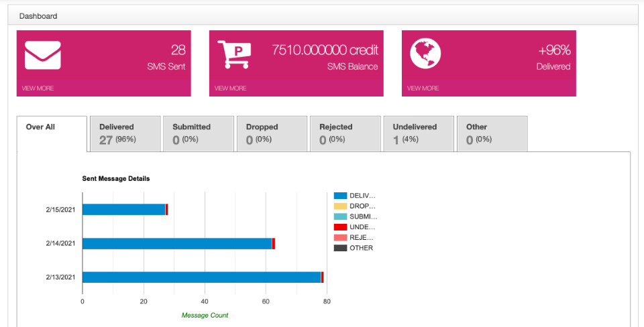
Task: Select the Over All tab
Action: tap(52, 134)
